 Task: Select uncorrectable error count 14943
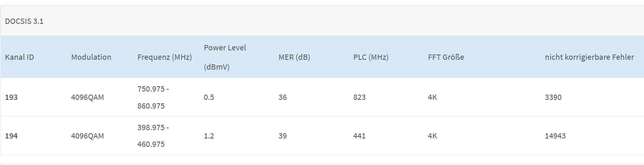pos(555,136)
